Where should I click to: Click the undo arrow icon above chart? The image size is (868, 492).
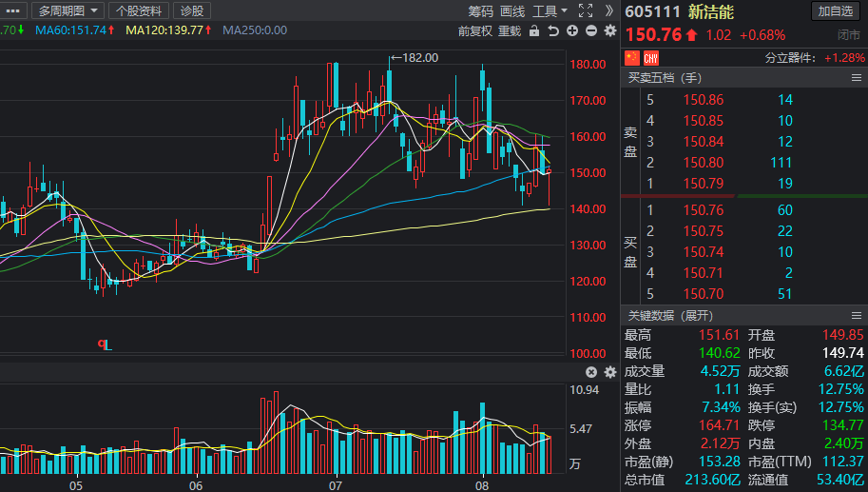553,31
